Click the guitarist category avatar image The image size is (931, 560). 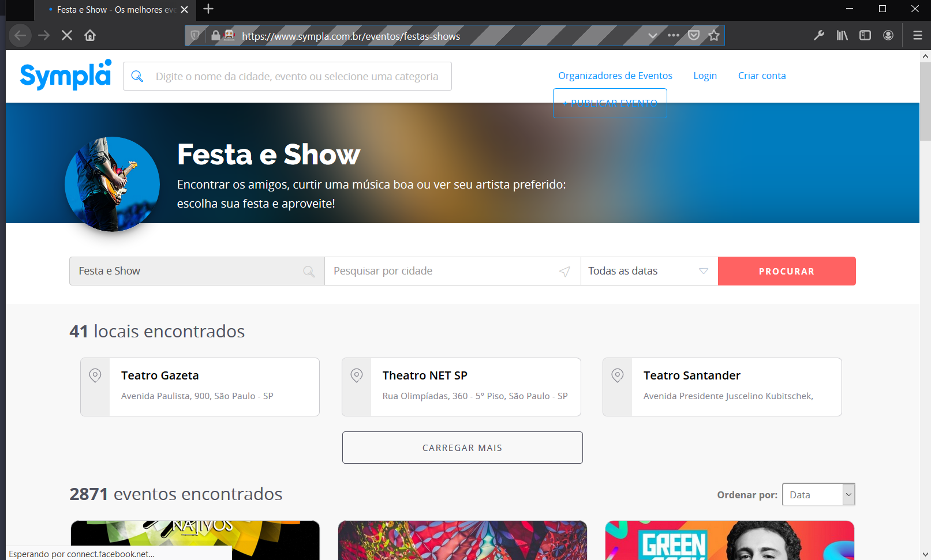click(x=112, y=184)
